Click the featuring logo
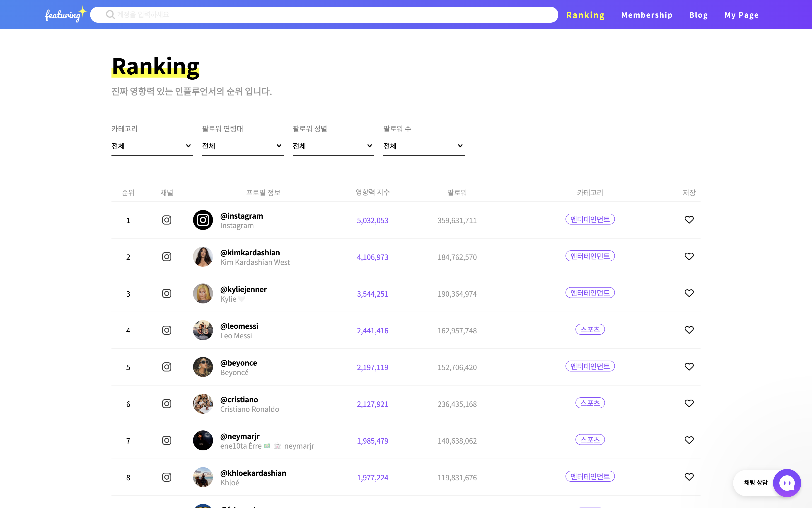This screenshot has height=508, width=812. click(66, 15)
